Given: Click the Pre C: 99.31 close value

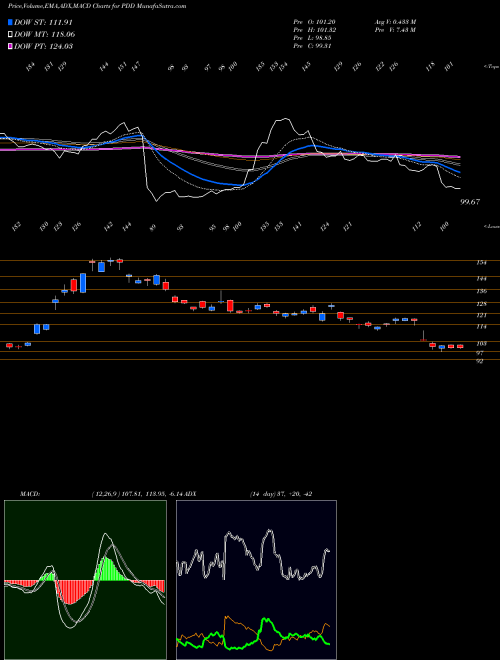Looking at the screenshot, I should pyautogui.click(x=313, y=46).
